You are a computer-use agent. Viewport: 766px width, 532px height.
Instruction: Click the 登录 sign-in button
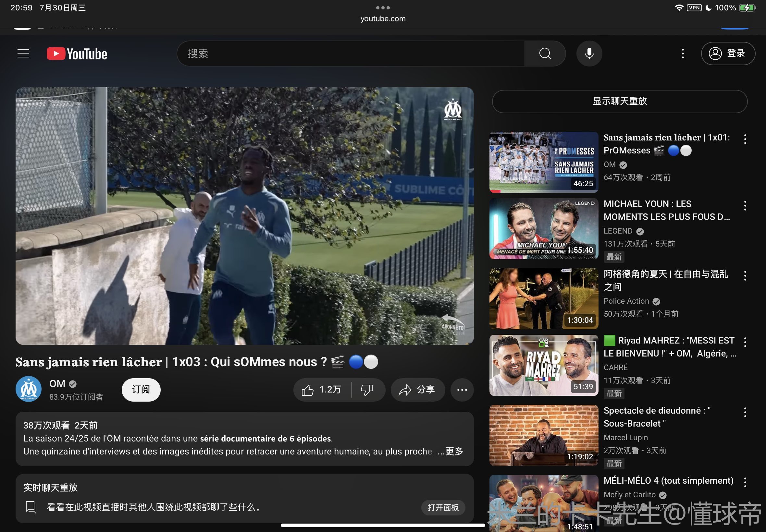(728, 53)
